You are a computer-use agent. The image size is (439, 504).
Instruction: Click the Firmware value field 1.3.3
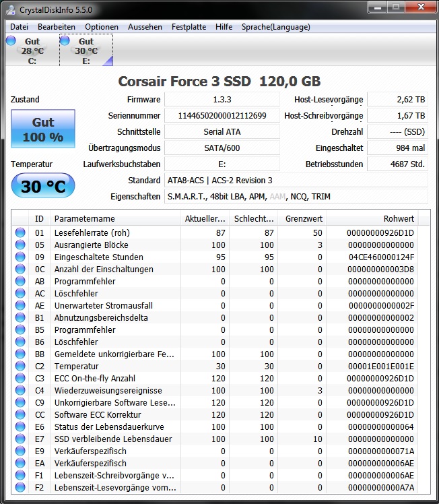222,99
